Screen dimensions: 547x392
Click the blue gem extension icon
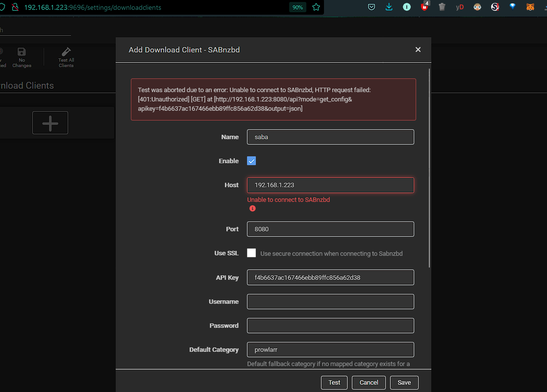[513, 6]
